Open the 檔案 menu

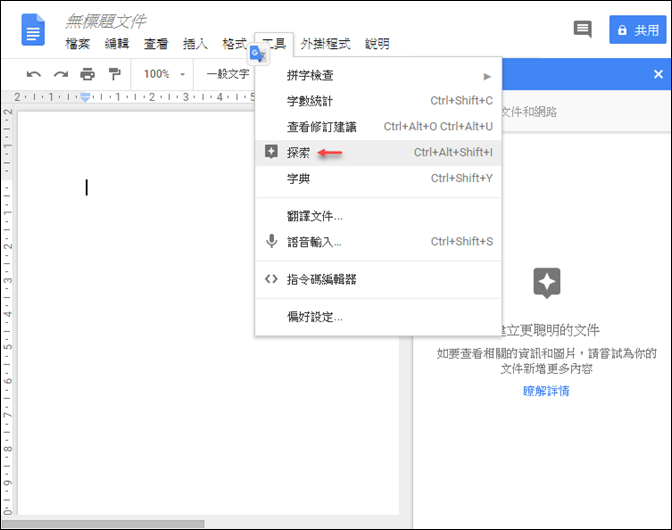point(78,44)
